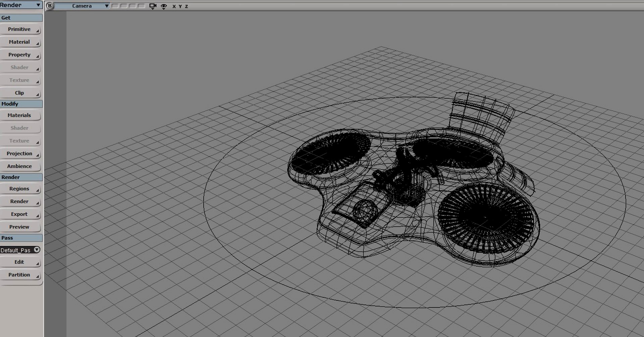Click the Materials button under Modify
This screenshot has height=337, width=644.
[20, 115]
